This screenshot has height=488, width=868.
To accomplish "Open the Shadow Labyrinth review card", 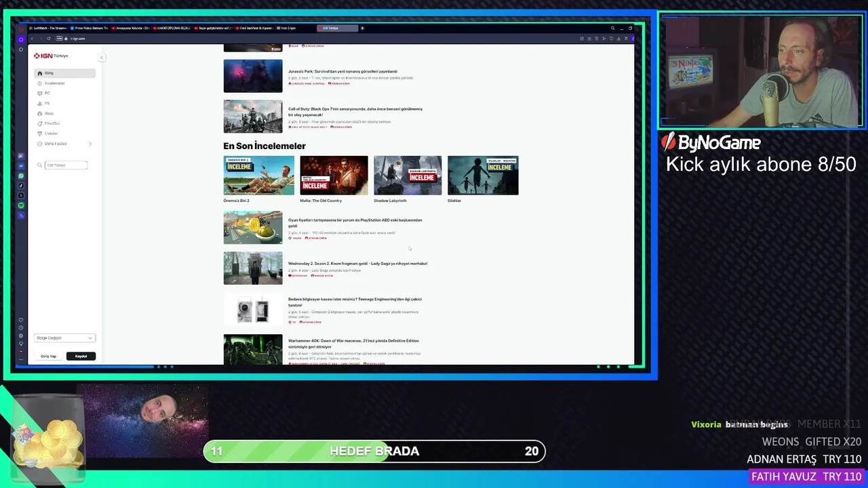I will click(x=408, y=179).
